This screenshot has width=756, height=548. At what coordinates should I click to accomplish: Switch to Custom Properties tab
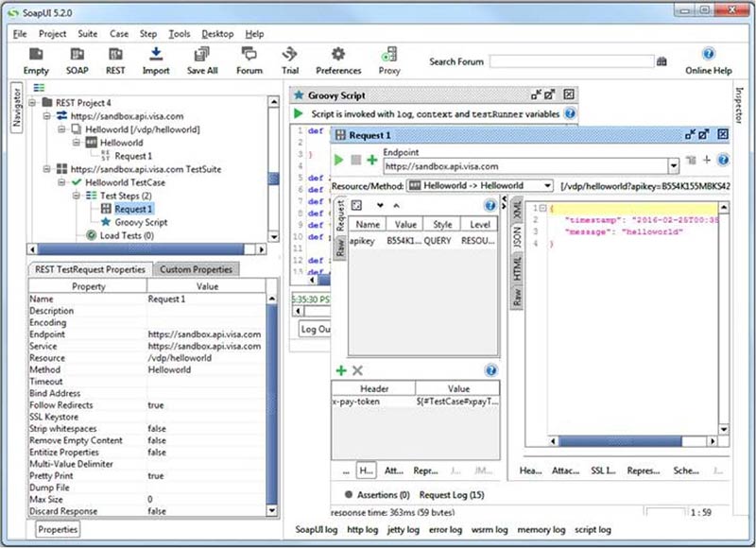[197, 269]
